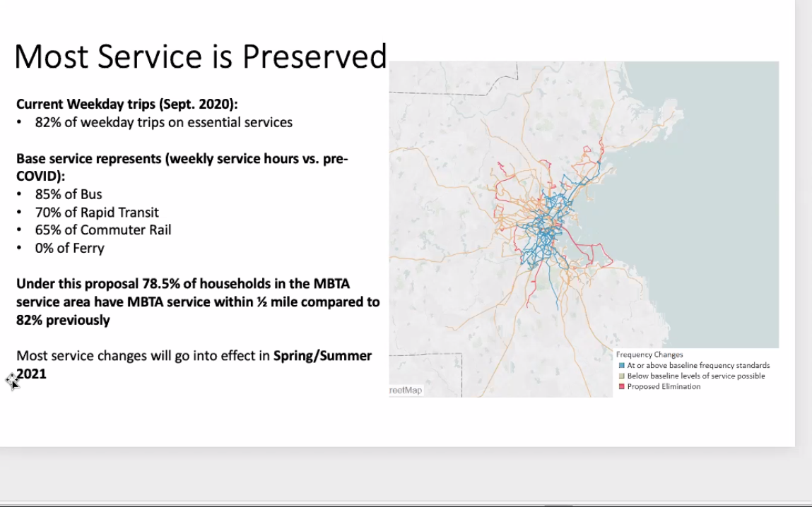Click the 'reetMap' map attribution text
Image resolution: width=812 pixels, height=507 pixels.
point(406,390)
